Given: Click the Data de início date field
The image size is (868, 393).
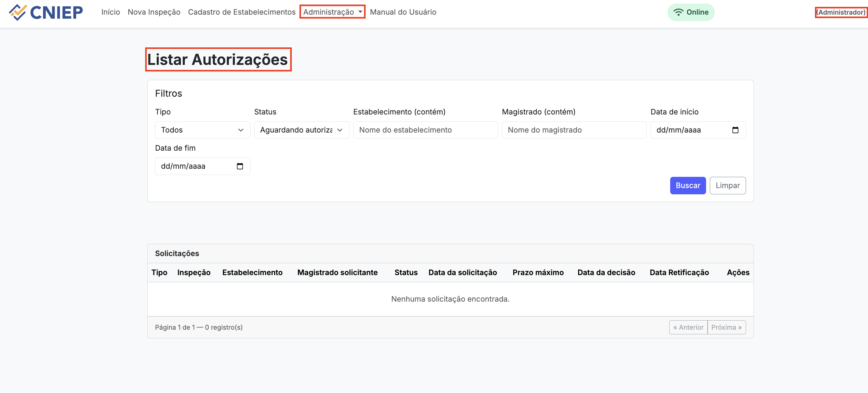Looking at the screenshot, I should (698, 130).
